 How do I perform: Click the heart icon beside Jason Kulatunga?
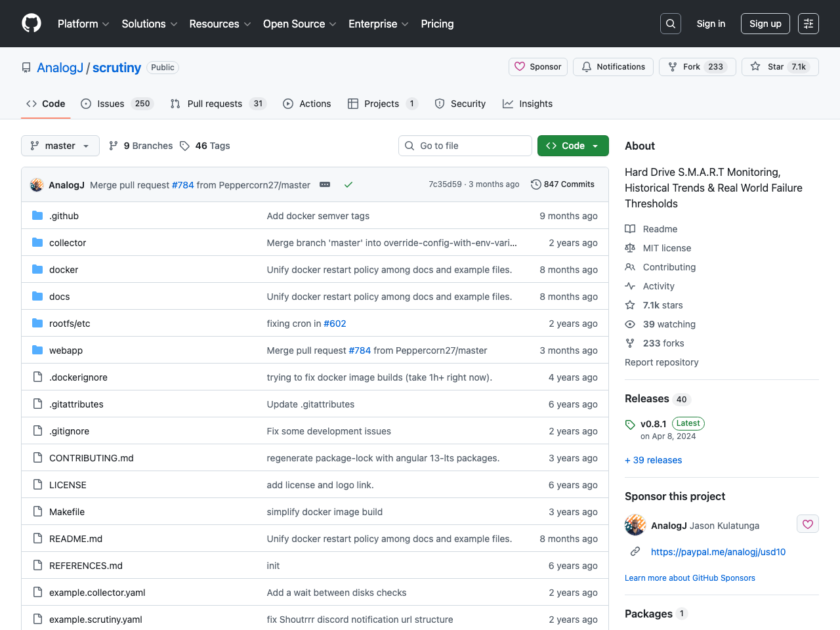pos(807,524)
